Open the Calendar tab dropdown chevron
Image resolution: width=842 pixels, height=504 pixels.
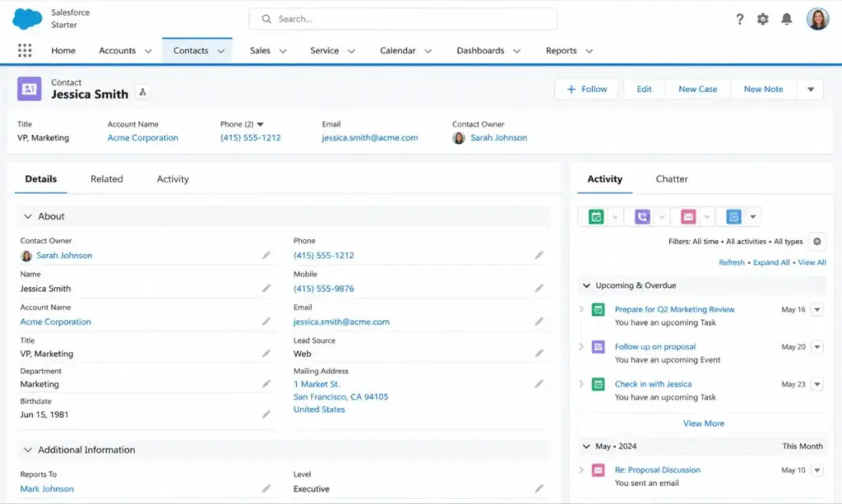(x=428, y=51)
